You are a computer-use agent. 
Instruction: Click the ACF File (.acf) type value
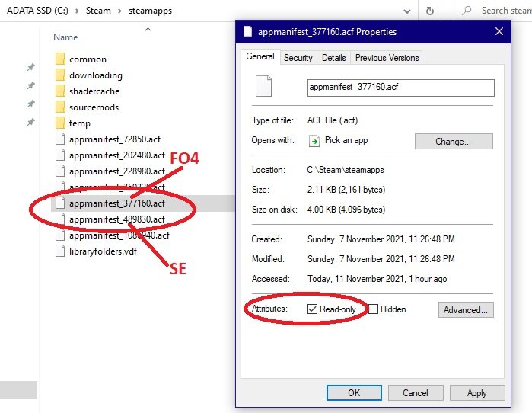tap(333, 120)
